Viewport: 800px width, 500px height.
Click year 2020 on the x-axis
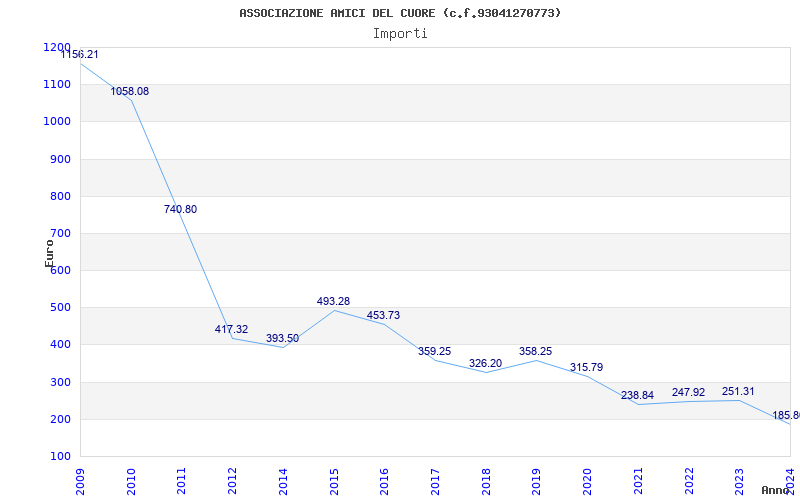point(587,482)
